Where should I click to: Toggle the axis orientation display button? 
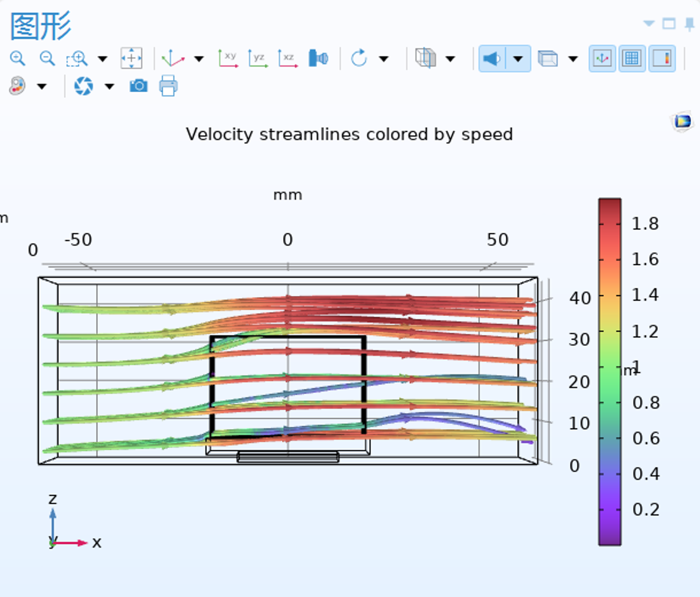(x=602, y=58)
